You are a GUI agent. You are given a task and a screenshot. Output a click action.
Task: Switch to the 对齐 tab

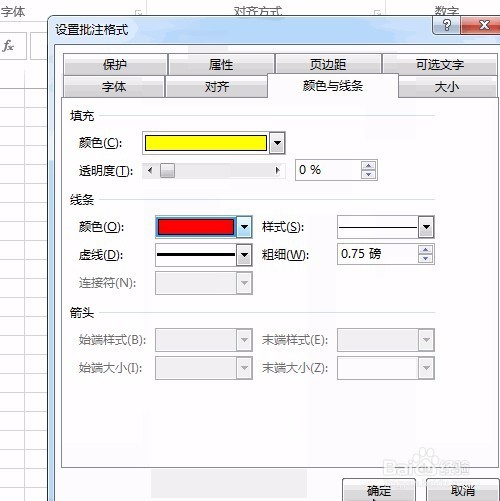point(217,86)
